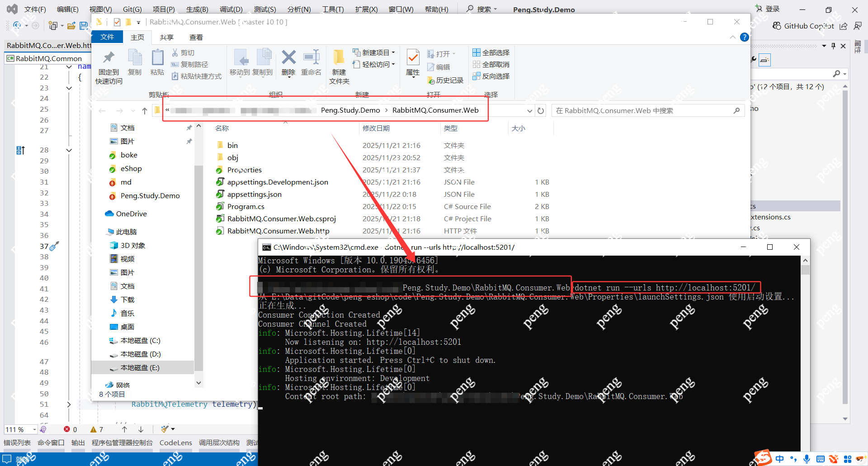Image resolution: width=868 pixels, height=466 pixels.
Task: Click the Explorer back navigation arrow
Action: pyautogui.click(x=102, y=111)
